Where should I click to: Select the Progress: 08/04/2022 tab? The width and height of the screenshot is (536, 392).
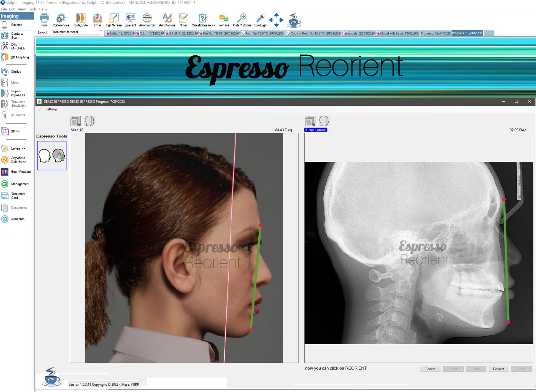[435, 33]
